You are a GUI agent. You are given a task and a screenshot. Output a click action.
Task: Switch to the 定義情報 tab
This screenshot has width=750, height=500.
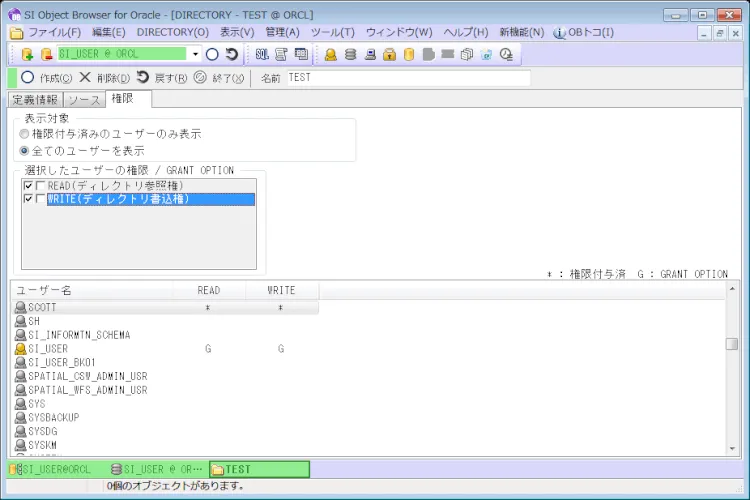point(35,99)
